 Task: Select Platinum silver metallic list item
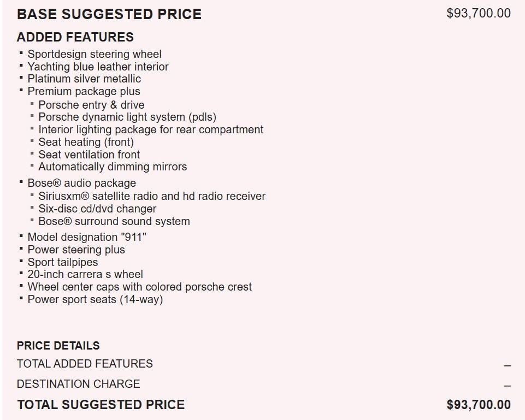84,79
